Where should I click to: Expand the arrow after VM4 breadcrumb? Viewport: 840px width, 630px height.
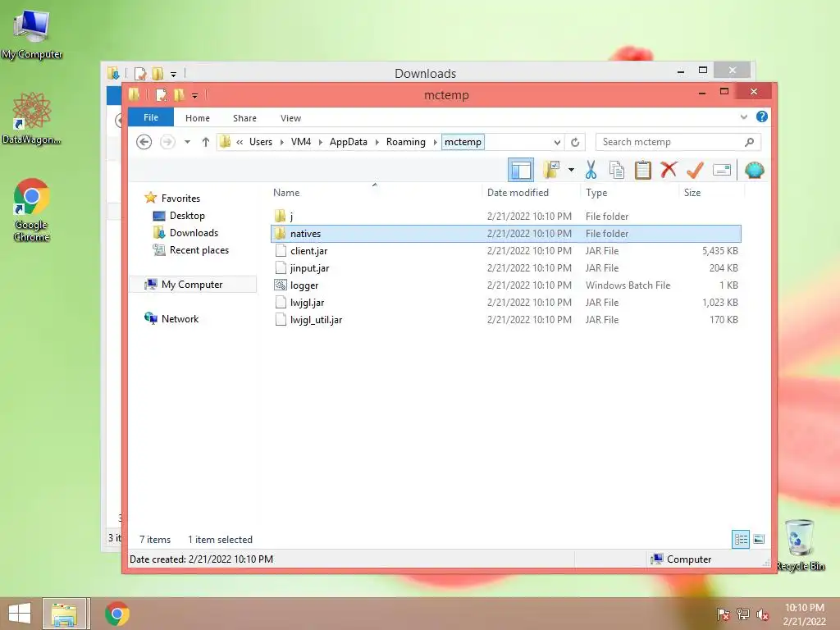(321, 142)
